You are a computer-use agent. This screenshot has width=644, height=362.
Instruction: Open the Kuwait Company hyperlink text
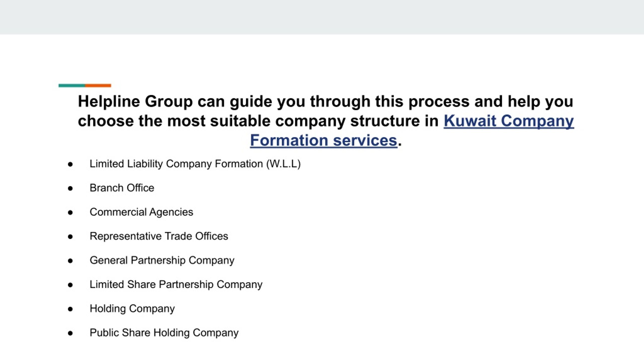pos(509,121)
